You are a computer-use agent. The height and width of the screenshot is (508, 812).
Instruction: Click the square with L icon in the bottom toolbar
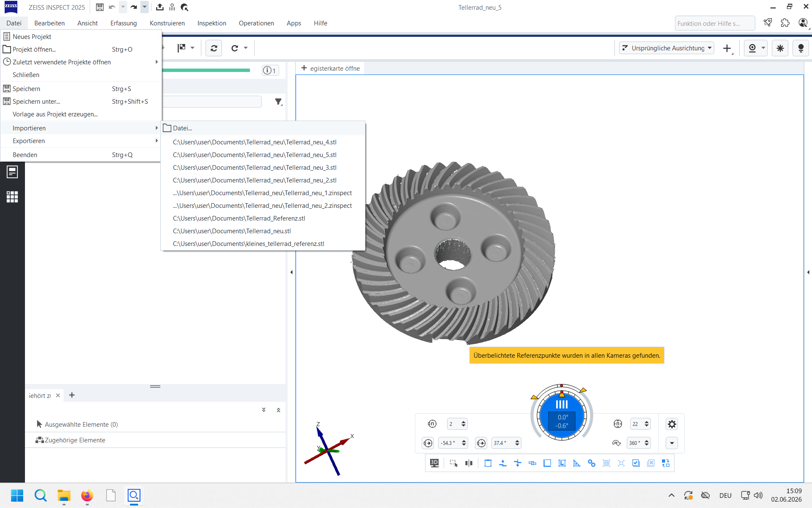tap(562, 463)
